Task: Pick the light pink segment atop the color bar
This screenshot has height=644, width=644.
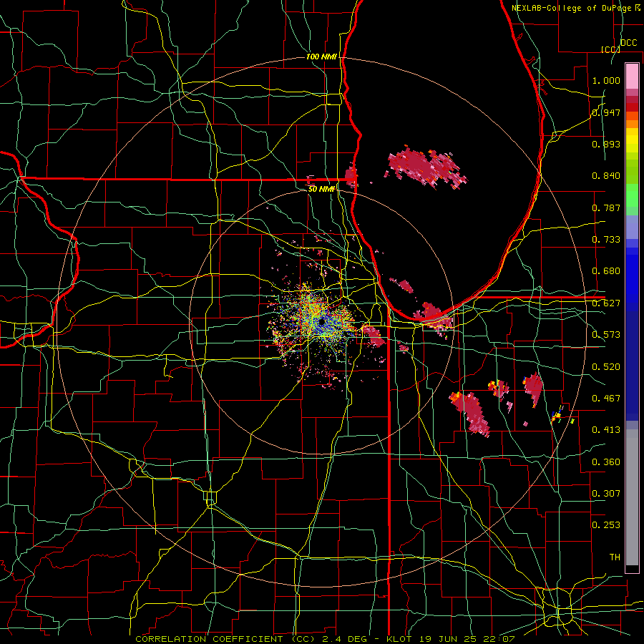Action: [x=632, y=76]
